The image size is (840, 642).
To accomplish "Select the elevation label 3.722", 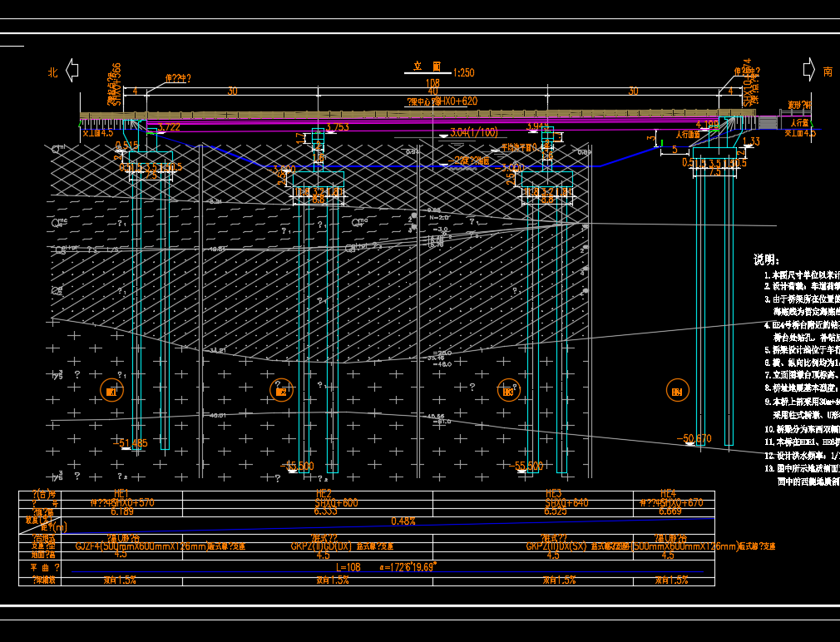I will 170,127.
